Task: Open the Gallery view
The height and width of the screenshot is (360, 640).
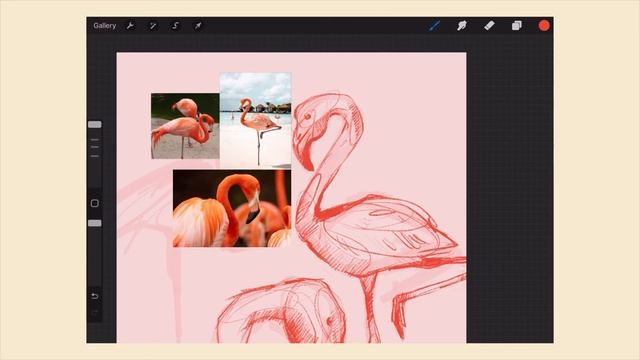Action: (104, 26)
